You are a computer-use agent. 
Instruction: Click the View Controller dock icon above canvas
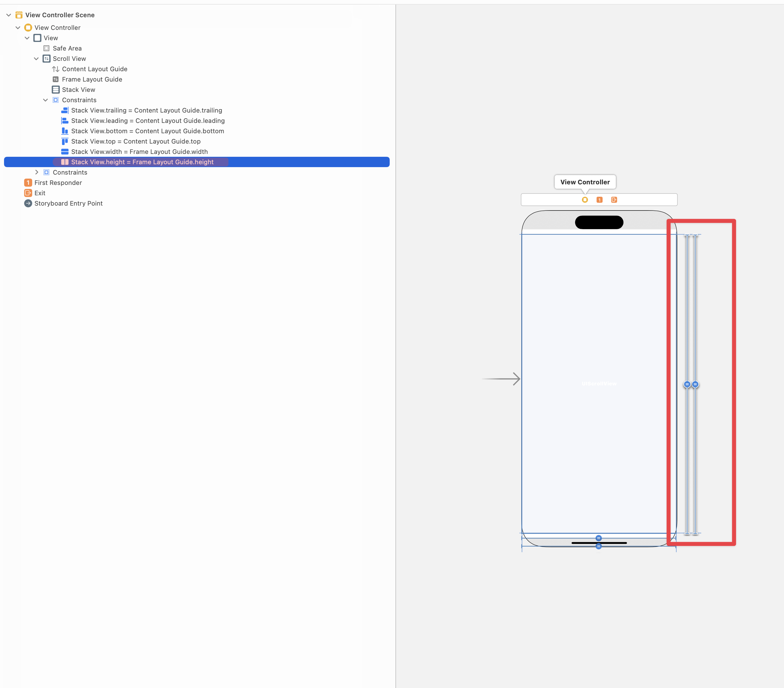(x=585, y=200)
